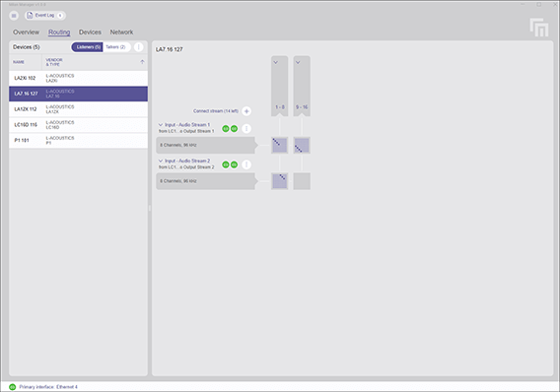Open Stream 1 mapping matrix for channels 1-8

point(280,145)
